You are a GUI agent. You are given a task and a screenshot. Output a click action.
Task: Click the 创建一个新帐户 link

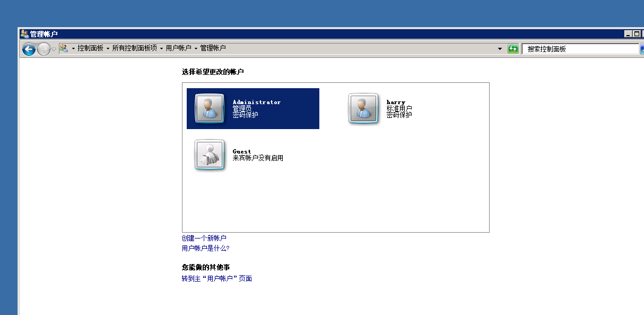click(204, 238)
